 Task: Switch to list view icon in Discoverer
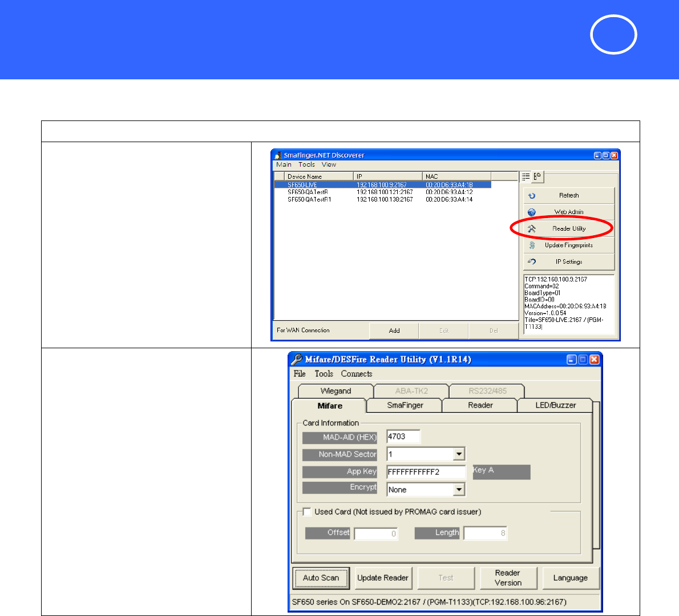pyautogui.click(x=526, y=176)
